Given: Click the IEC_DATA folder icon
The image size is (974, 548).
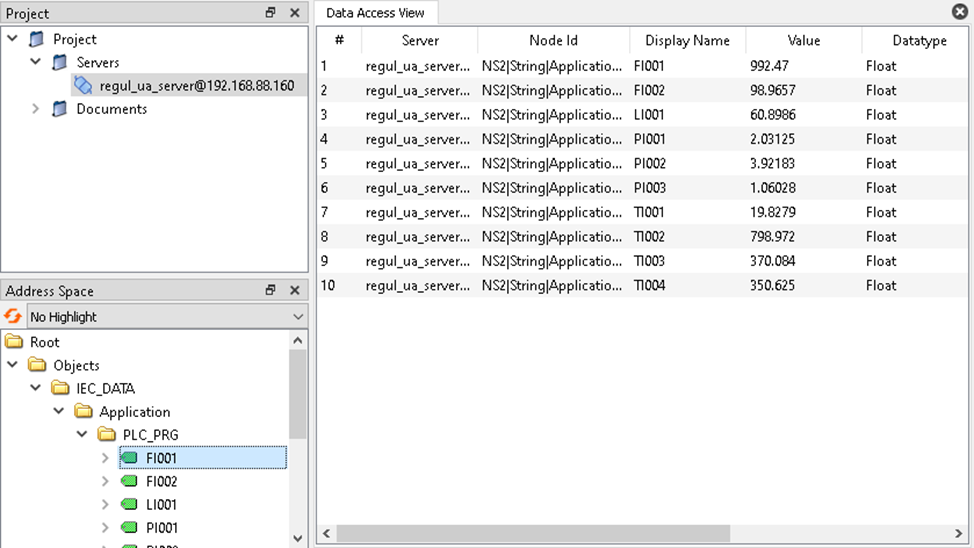Looking at the screenshot, I should click(x=60, y=388).
